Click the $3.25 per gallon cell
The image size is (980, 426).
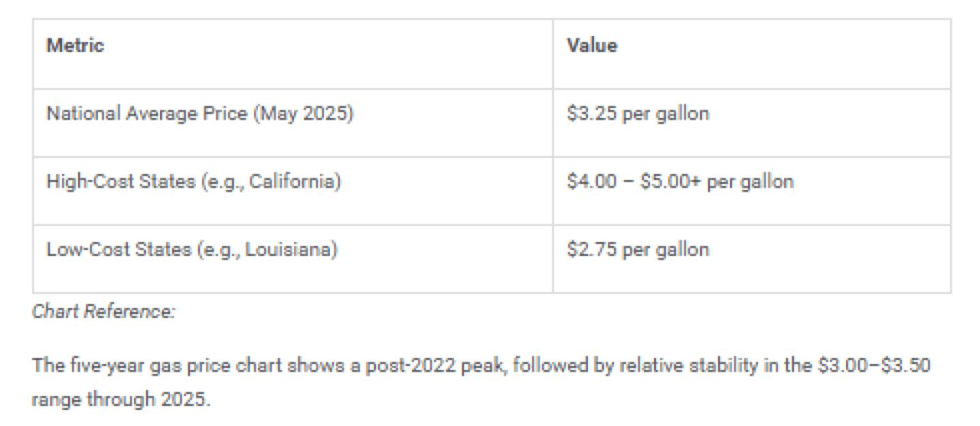click(638, 114)
